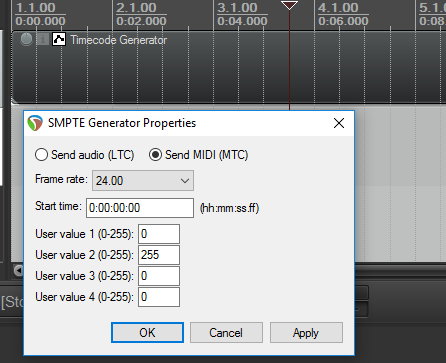This screenshot has width=446, height=363.
Task: Click the Timecode Generator envelope icon
Action: (x=59, y=39)
